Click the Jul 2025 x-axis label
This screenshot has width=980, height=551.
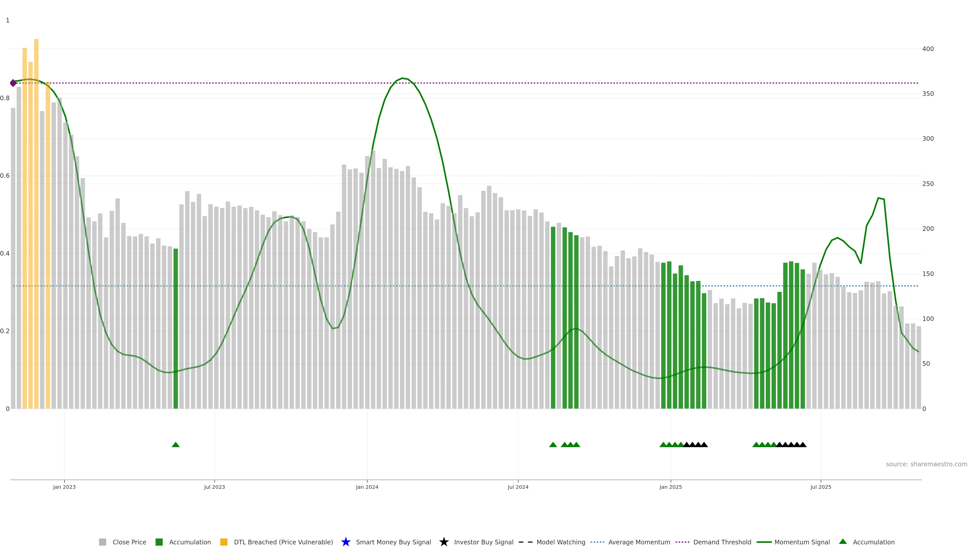click(x=820, y=487)
